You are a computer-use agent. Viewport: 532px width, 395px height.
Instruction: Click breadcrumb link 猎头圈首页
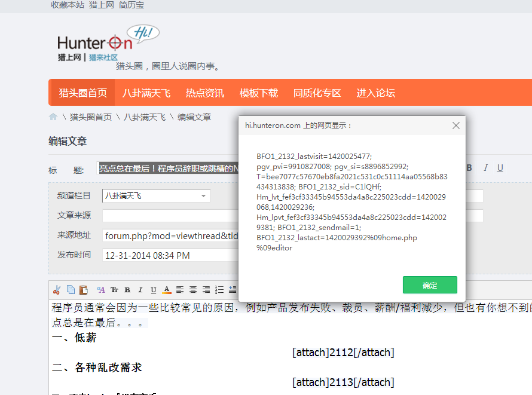(x=91, y=117)
